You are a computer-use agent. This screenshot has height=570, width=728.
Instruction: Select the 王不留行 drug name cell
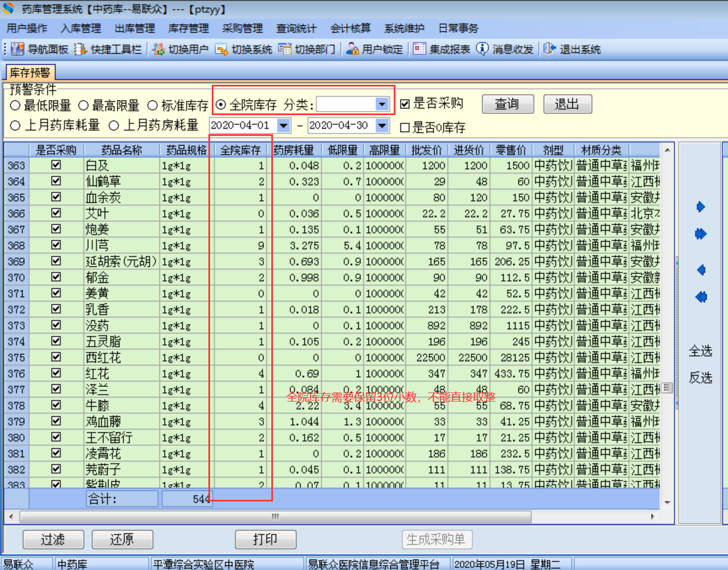pos(122,437)
